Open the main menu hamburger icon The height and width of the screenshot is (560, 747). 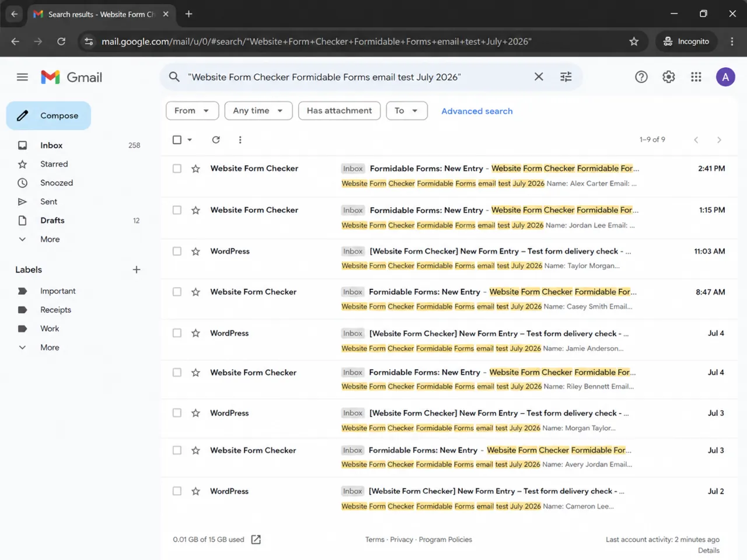pyautogui.click(x=22, y=77)
